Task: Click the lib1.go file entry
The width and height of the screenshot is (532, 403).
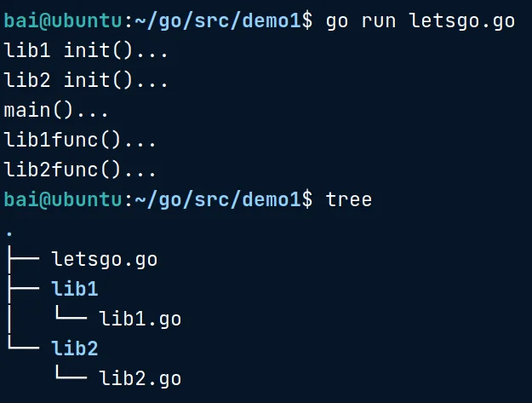Action: pos(140,319)
